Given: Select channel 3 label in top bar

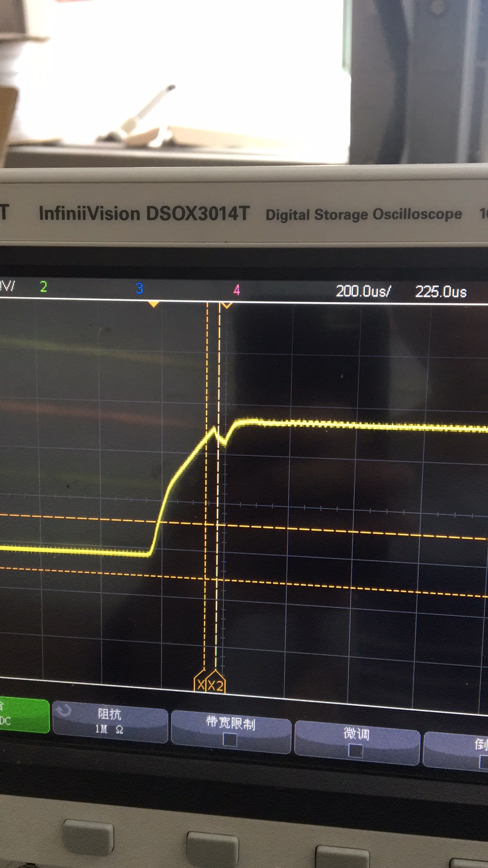Looking at the screenshot, I should tap(140, 288).
